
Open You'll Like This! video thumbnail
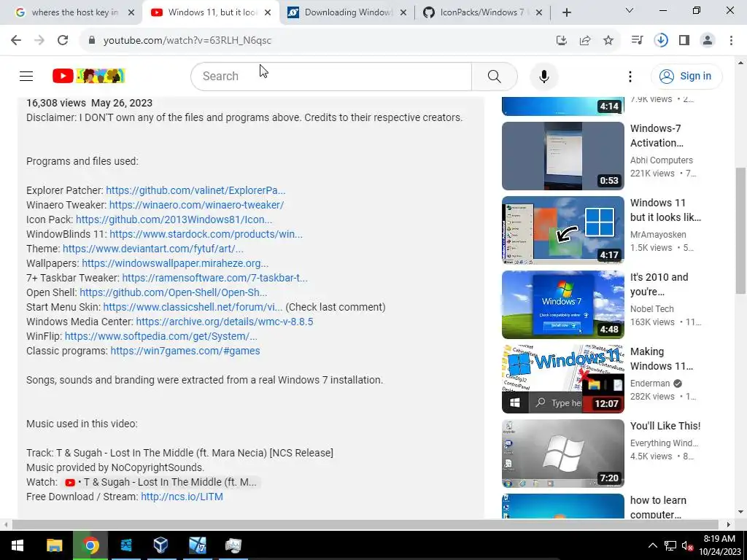(x=562, y=454)
